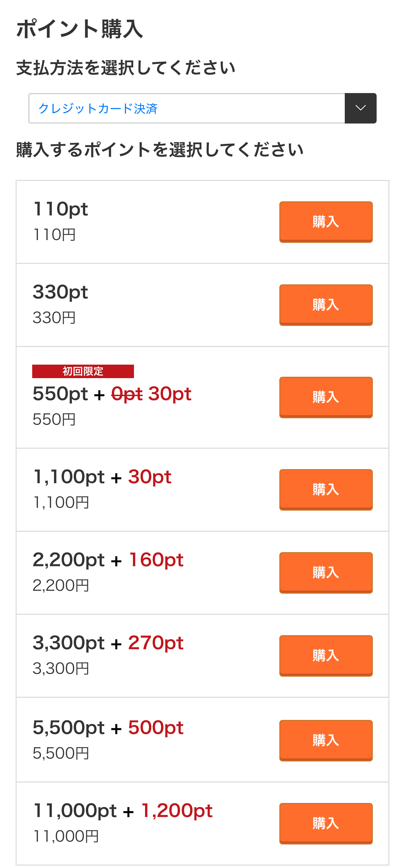Click the 110pt point amount label
This screenshot has height=868, width=405.
61,209
